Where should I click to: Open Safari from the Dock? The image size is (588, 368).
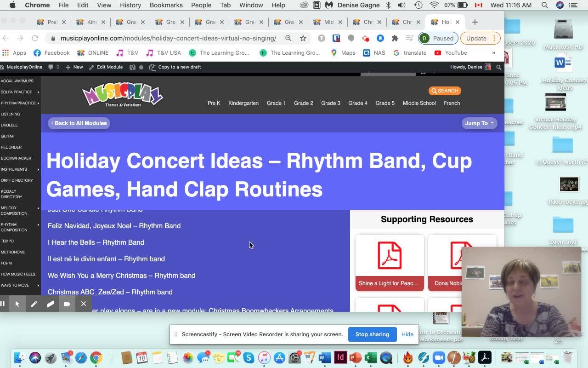[x=81, y=357]
